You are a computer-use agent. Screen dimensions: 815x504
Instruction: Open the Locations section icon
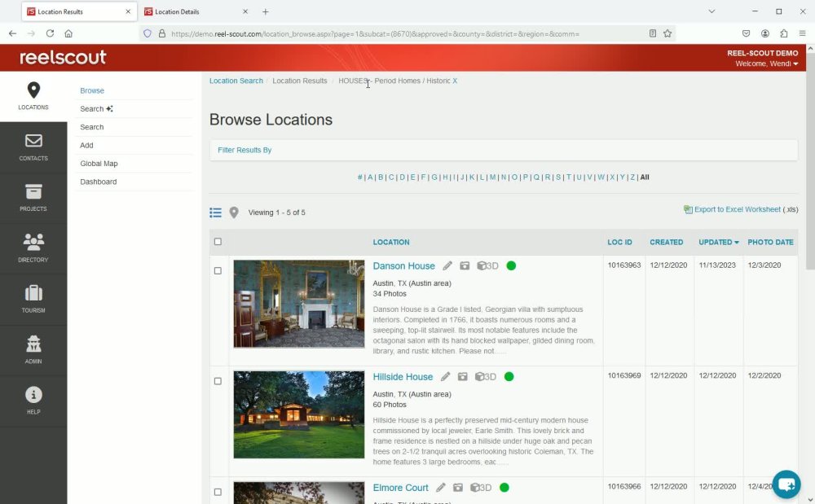pyautogui.click(x=33, y=90)
